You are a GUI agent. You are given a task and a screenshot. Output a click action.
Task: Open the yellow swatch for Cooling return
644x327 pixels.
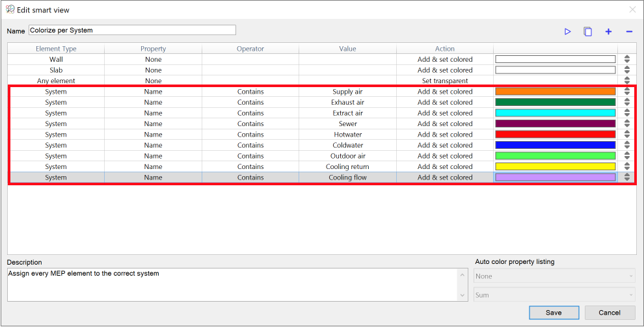pyautogui.click(x=556, y=166)
